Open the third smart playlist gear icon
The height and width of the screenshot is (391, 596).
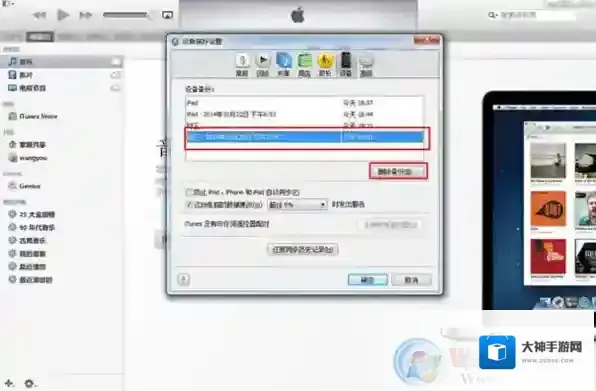coord(13,240)
